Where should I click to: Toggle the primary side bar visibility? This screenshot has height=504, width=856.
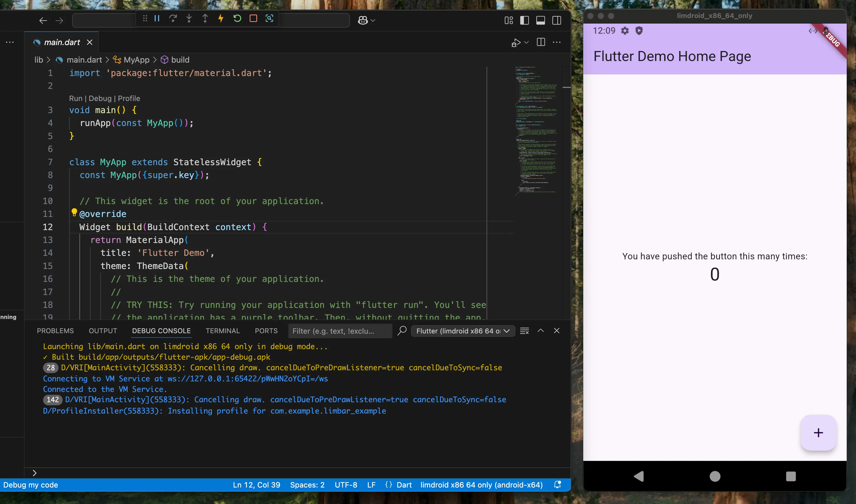pos(524,20)
